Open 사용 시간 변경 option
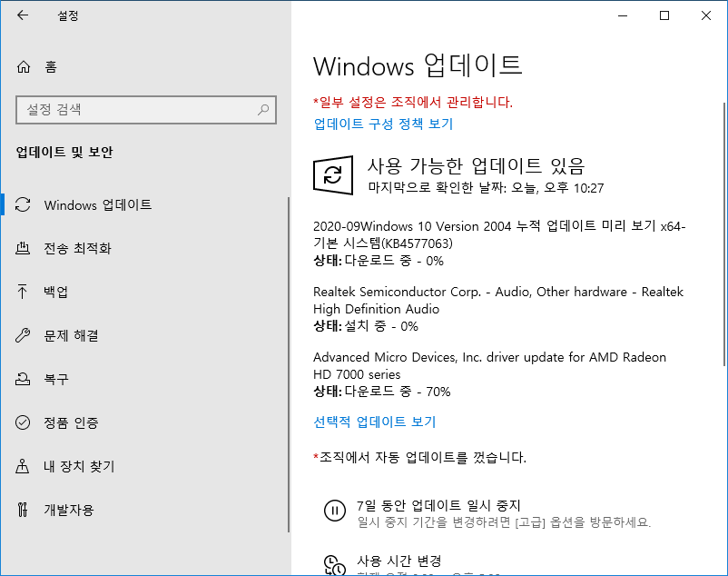728x576 pixels. click(x=398, y=561)
